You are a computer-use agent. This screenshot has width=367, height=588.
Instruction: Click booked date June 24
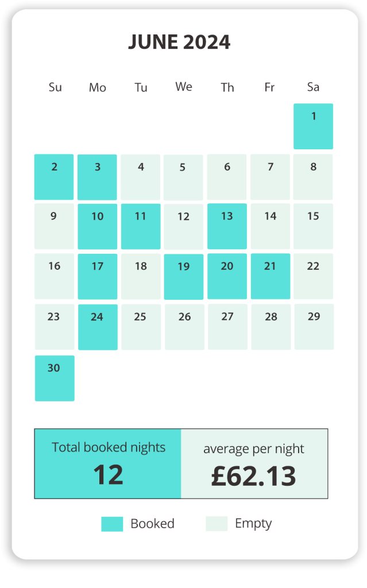tap(98, 327)
